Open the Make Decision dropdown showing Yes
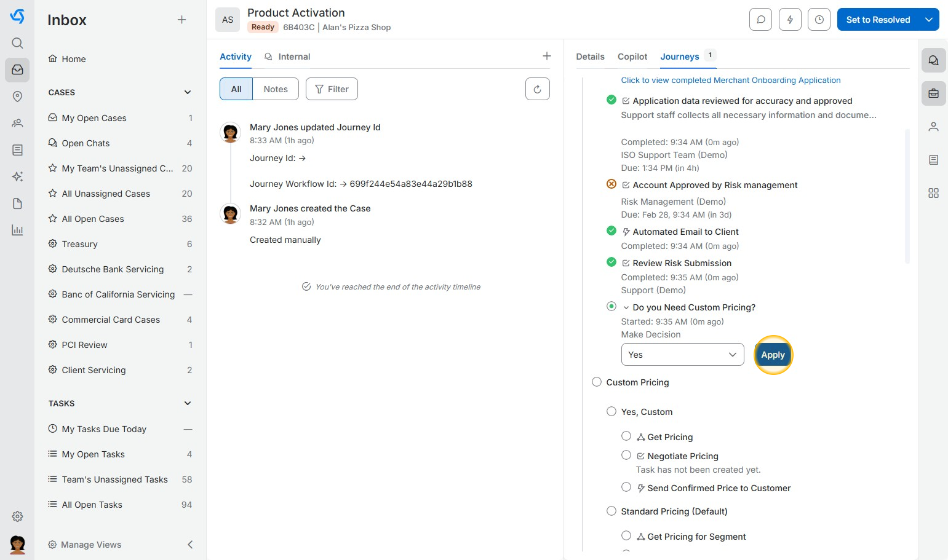Image resolution: width=948 pixels, height=560 pixels. 682,355
